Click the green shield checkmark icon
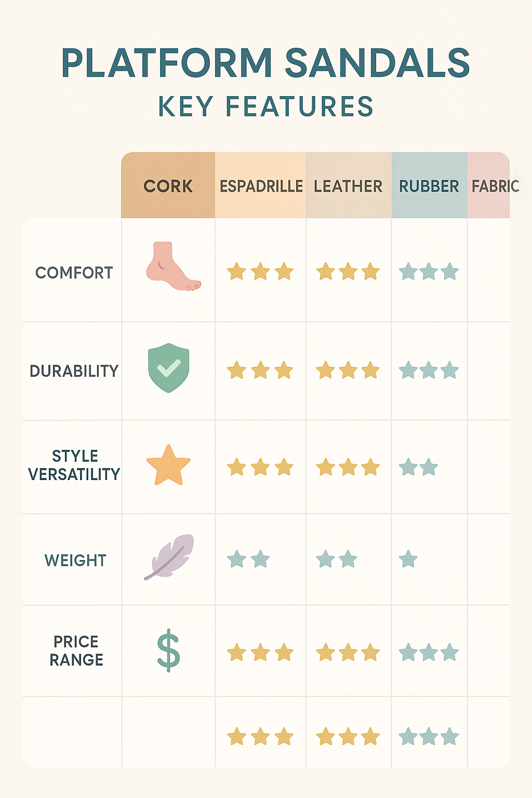The image size is (532, 798). point(168,367)
